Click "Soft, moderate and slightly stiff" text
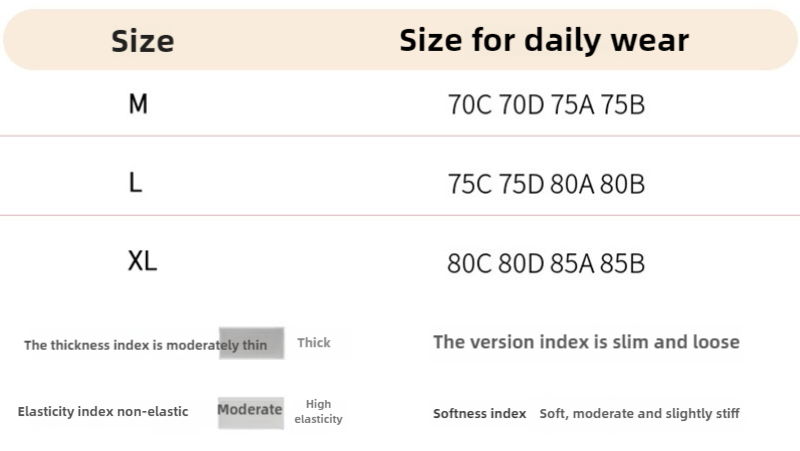The height and width of the screenshot is (451, 800). pos(639,413)
